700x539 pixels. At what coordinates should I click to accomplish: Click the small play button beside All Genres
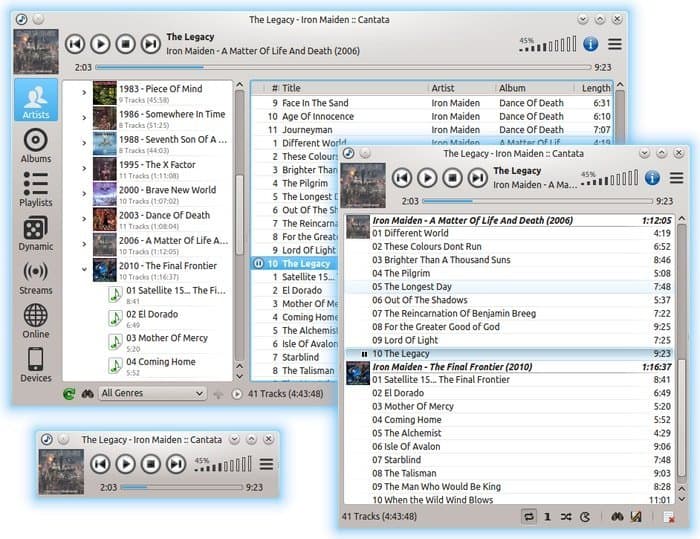coord(237,394)
